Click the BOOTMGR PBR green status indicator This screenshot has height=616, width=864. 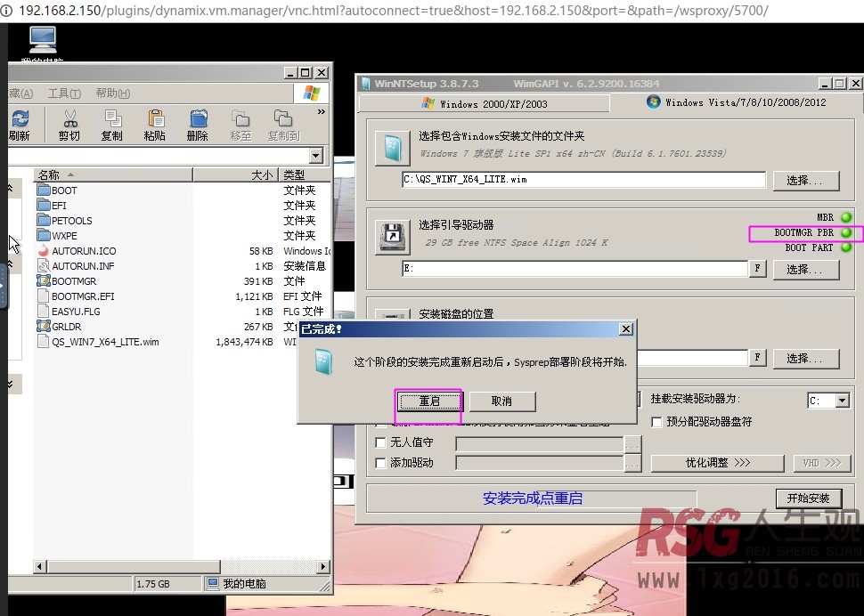[x=846, y=233]
